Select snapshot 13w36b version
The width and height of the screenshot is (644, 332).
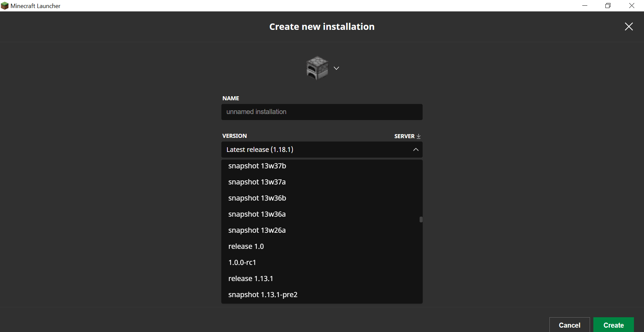(257, 198)
